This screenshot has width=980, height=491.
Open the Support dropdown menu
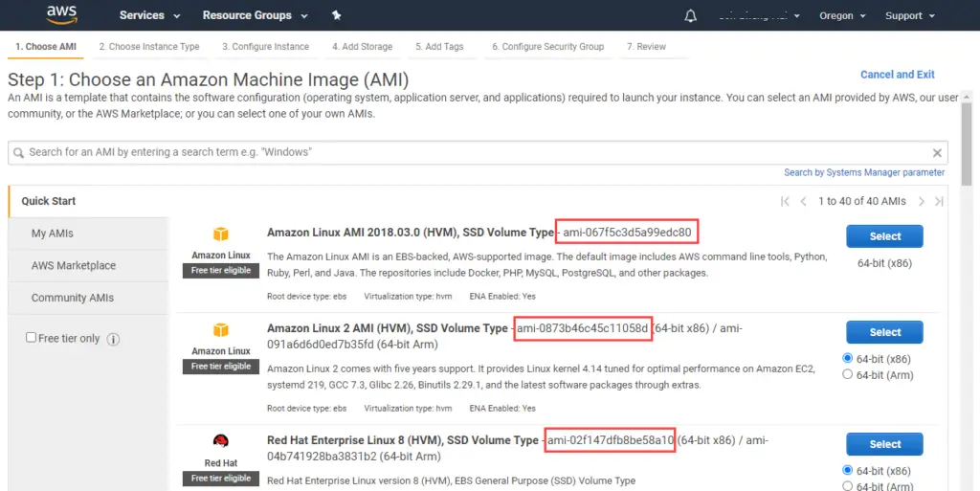910,15
